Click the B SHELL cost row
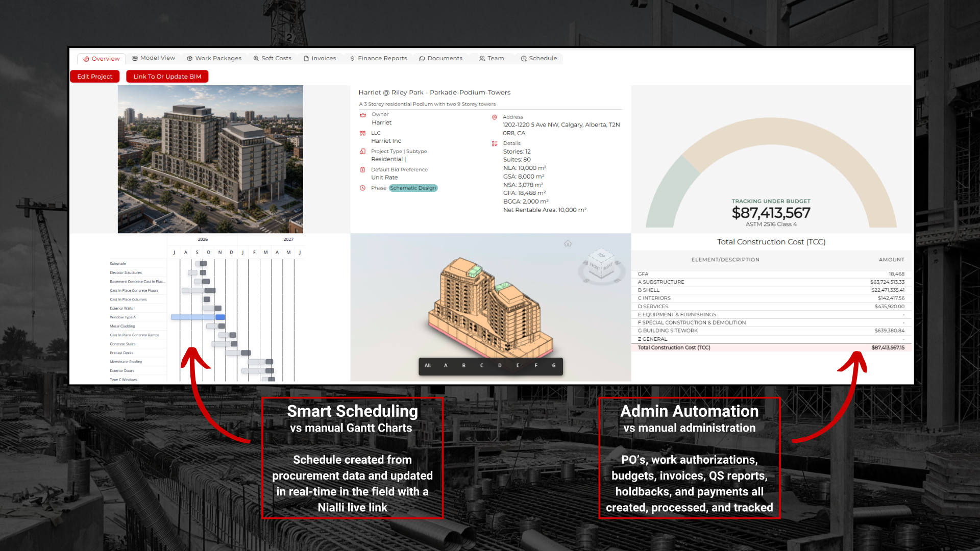980x551 pixels. click(x=771, y=290)
